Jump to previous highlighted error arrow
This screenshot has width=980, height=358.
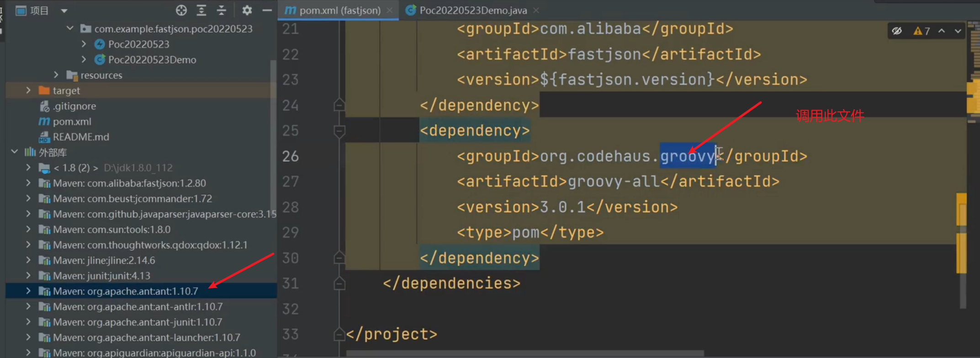coord(942,31)
